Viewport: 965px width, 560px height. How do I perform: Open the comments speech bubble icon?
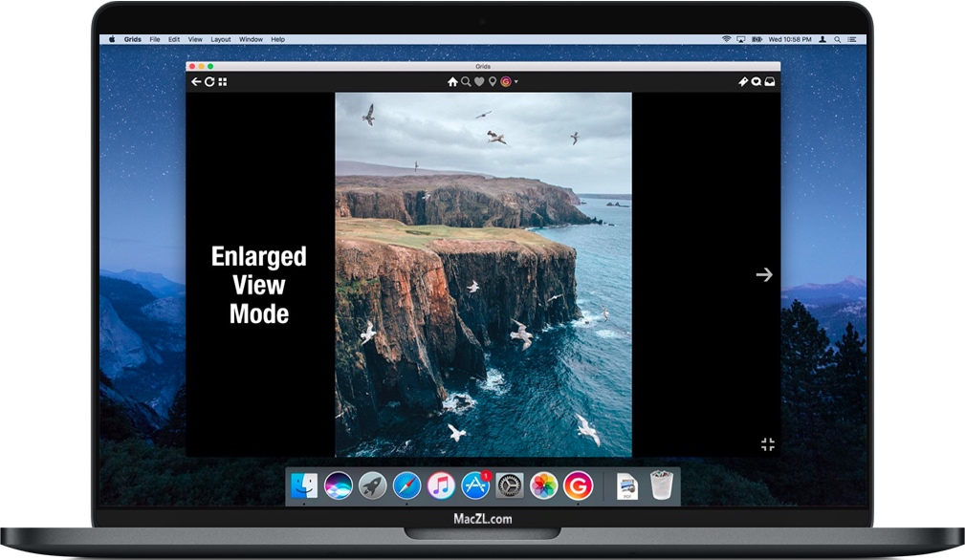756,82
